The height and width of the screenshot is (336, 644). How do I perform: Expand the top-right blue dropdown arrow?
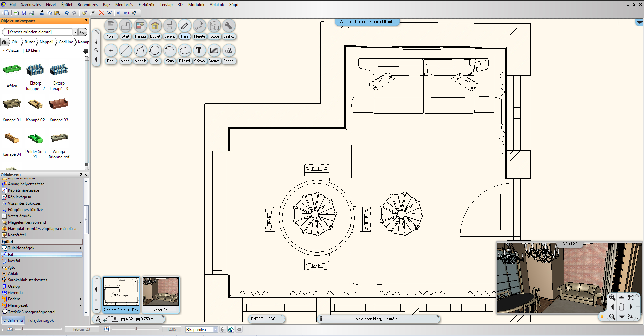[x=639, y=22]
